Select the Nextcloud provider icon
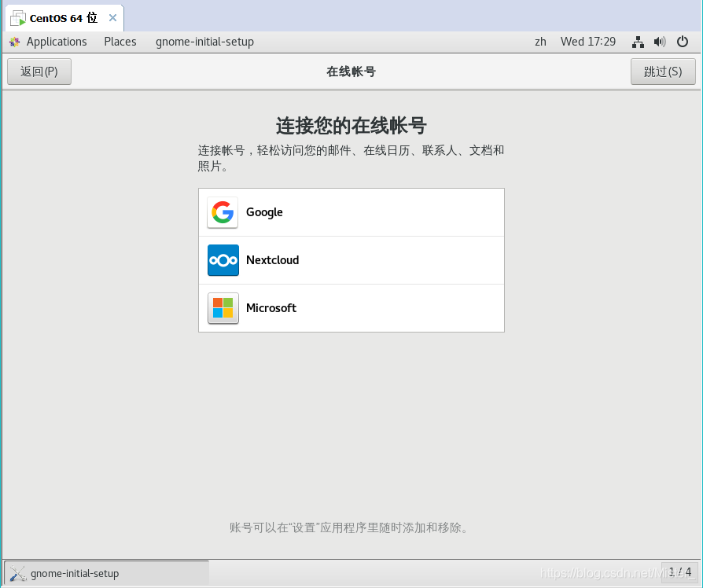Viewport: 703px width, 588px height. coord(223,260)
